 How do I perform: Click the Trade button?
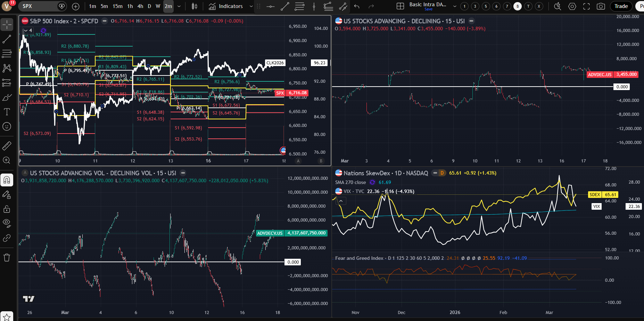(x=621, y=6)
